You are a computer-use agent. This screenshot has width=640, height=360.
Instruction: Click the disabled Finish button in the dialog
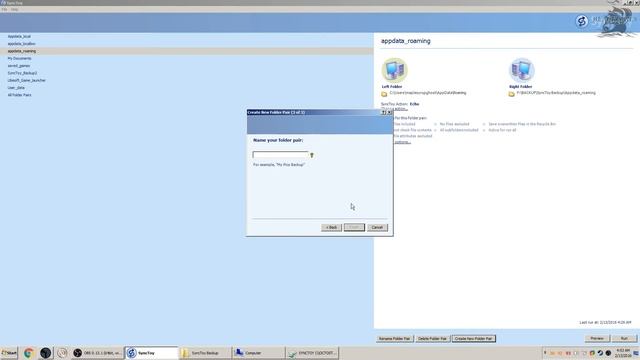354,227
